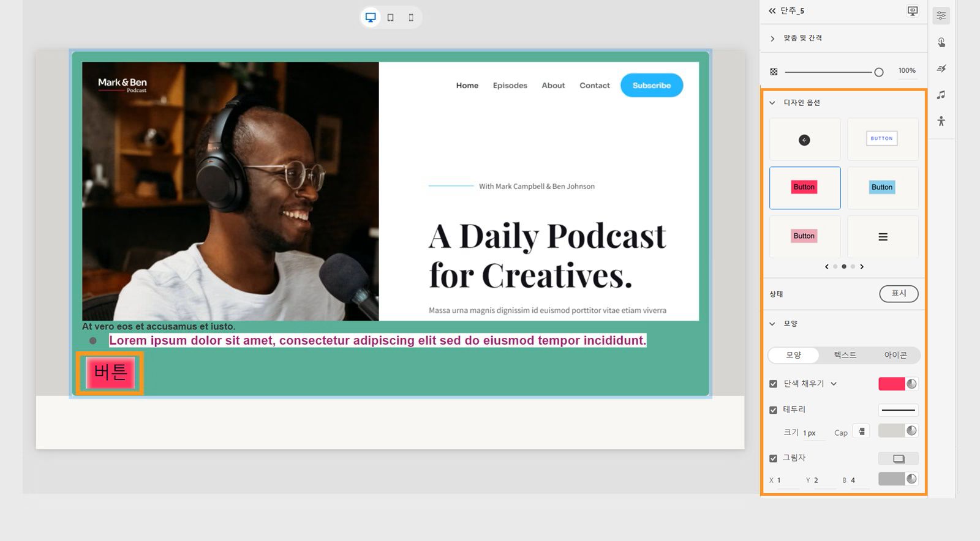
Task: Open fill color opacity circle icon
Action: [x=912, y=384]
